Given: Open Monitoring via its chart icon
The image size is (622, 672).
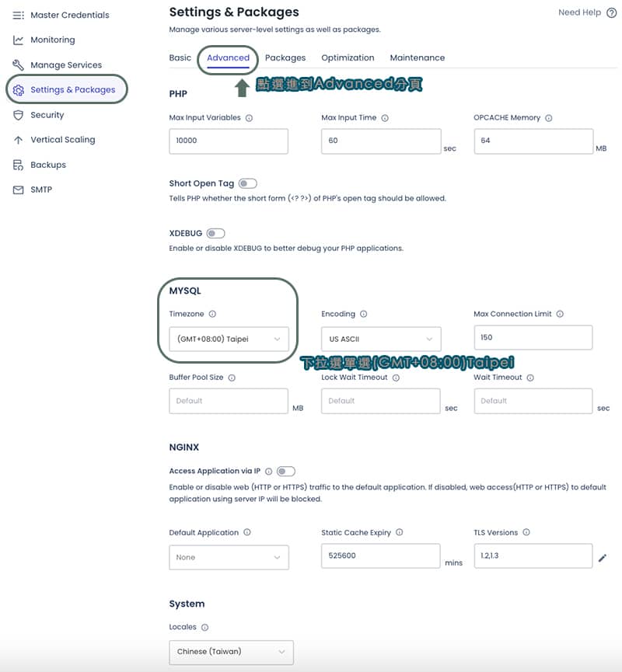Looking at the screenshot, I should click(18, 40).
